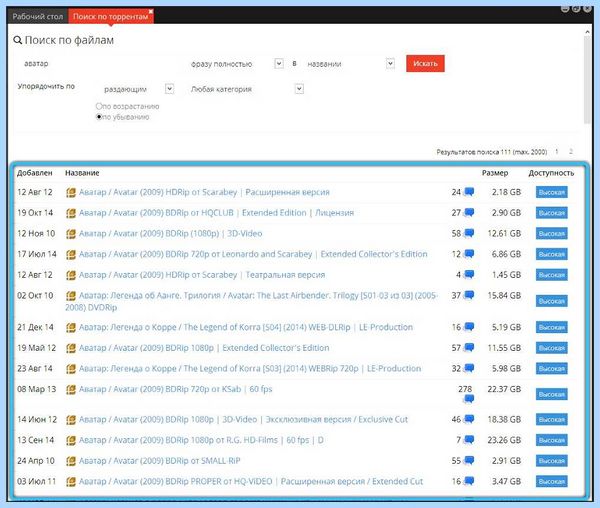Screen dimensions: 600x508
Task: Click the Результатов поиска 111 text
Action: tap(491, 152)
